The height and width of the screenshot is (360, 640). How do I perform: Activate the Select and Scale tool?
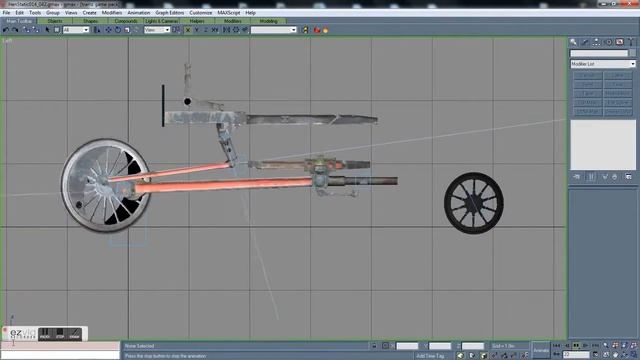click(127, 30)
